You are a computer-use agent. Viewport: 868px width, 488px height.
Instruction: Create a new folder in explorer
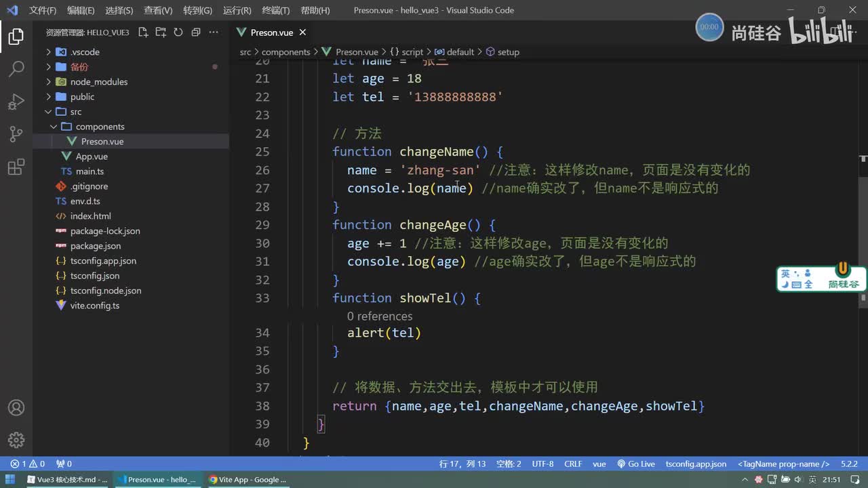click(x=161, y=32)
